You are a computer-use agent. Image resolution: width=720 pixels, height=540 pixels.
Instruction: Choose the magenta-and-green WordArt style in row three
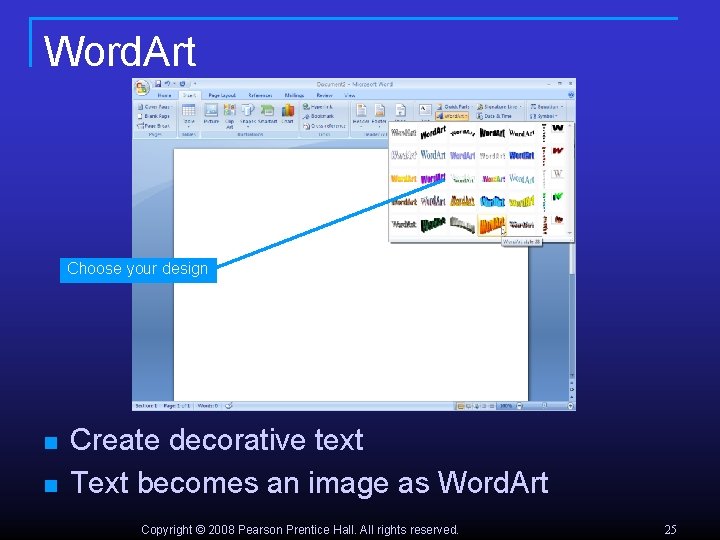pos(493,179)
